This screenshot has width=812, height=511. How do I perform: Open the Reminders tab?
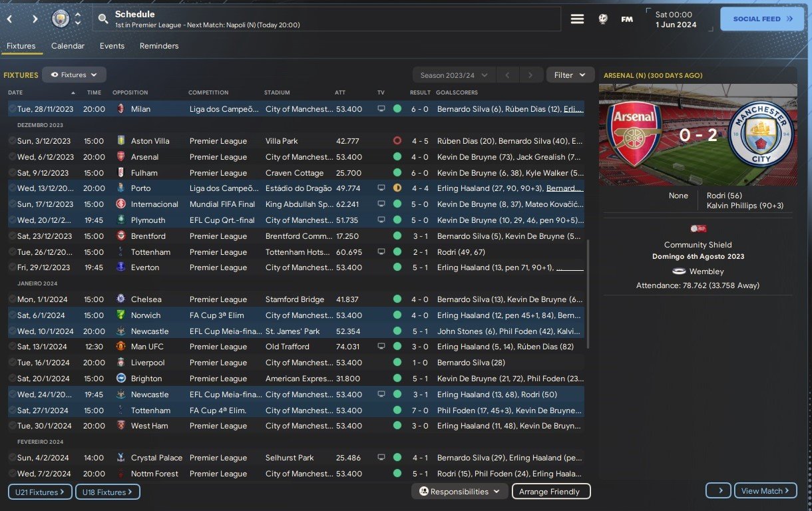click(x=159, y=46)
